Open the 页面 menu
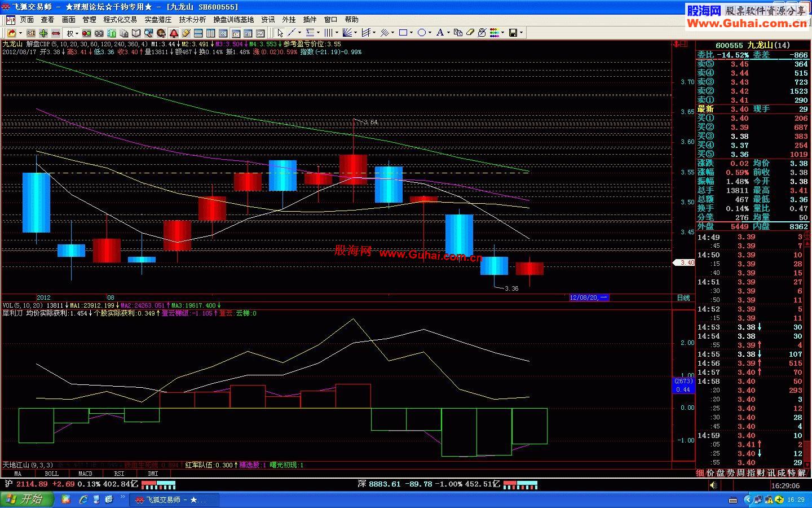 coord(27,20)
